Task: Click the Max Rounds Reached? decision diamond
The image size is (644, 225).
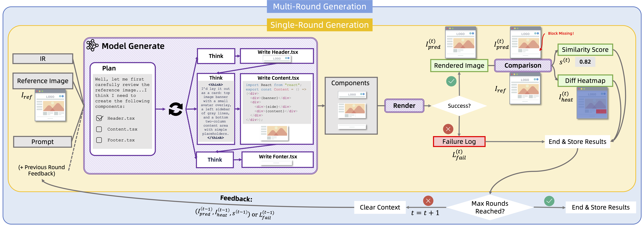Action: pos(490,207)
